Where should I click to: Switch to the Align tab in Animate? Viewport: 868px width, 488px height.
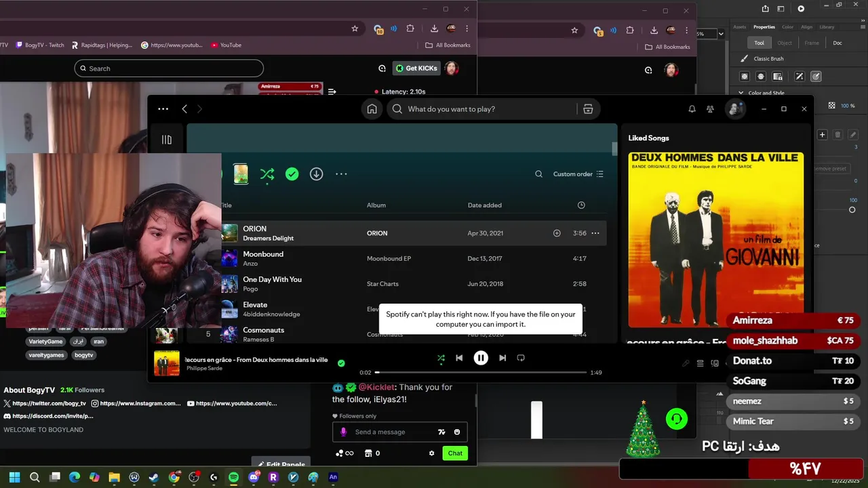point(806,27)
